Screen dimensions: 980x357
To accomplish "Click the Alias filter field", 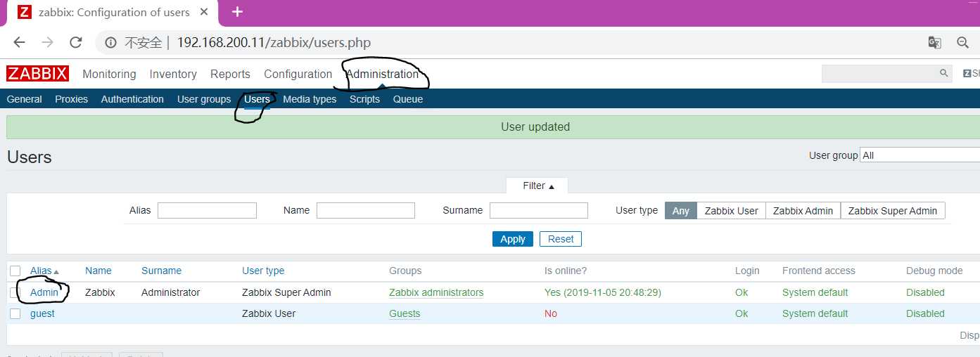I will [207, 210].
